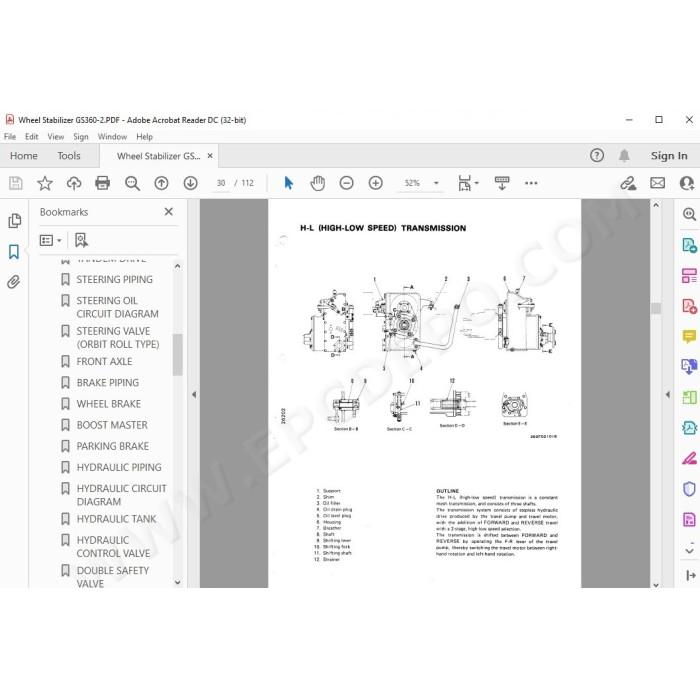Click the Sign In button
Viewport: 700px width, 700px height.
669,156
